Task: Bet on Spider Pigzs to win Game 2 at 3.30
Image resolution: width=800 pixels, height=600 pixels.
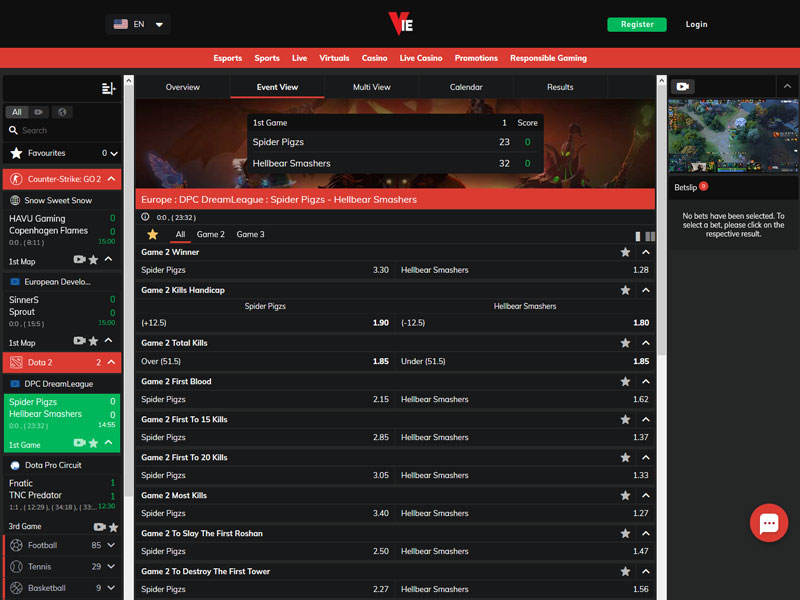Action: click(x=265, y=270)
